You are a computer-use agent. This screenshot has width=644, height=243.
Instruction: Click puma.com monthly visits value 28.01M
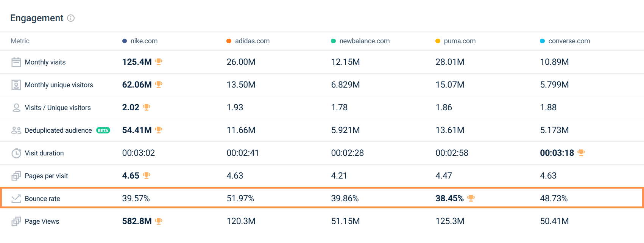(x=450, y=62)
